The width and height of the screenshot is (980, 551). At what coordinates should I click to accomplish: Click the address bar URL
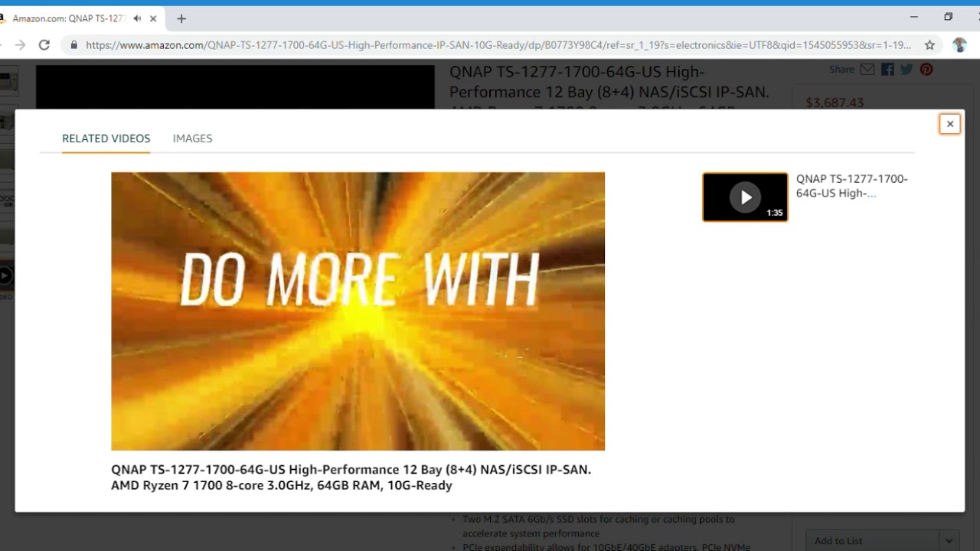498,45
